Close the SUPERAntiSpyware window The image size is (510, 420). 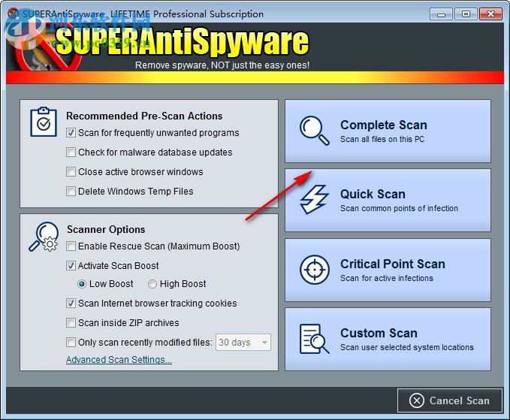point(490,14)
